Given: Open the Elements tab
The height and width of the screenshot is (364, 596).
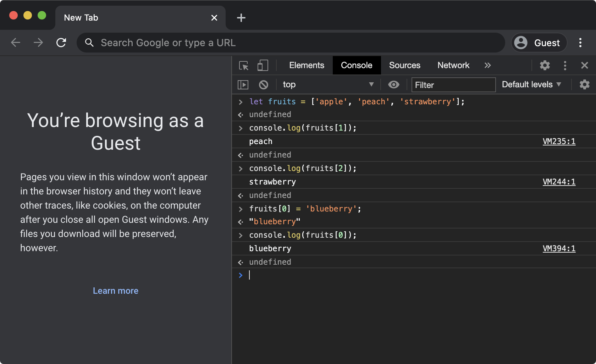Looking at the screenshot, I should (x=307, y=65).
